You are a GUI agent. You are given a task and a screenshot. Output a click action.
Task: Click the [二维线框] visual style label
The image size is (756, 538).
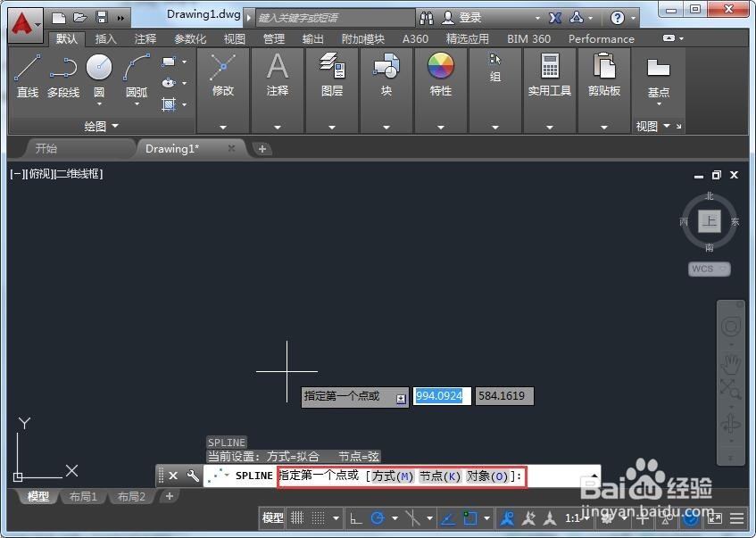[79, 174]
